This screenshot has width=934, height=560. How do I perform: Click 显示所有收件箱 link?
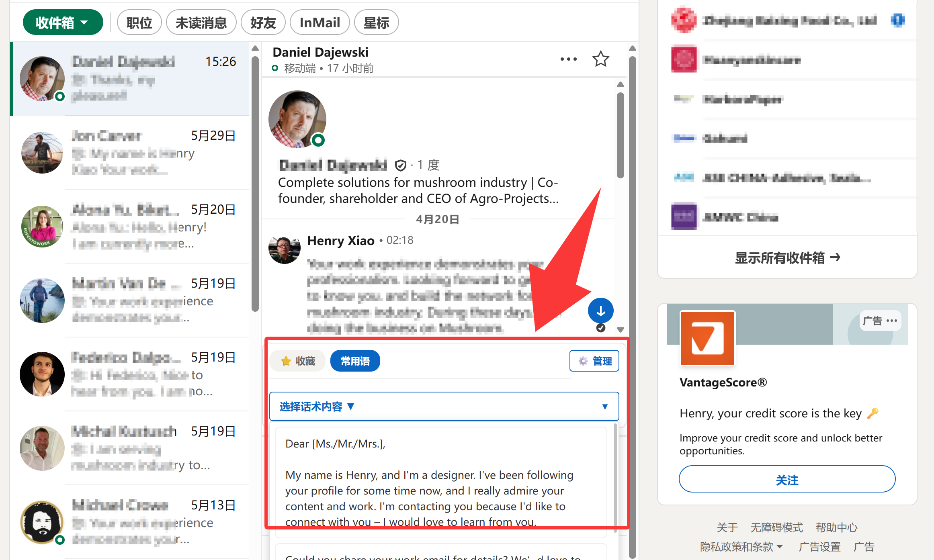787,258
